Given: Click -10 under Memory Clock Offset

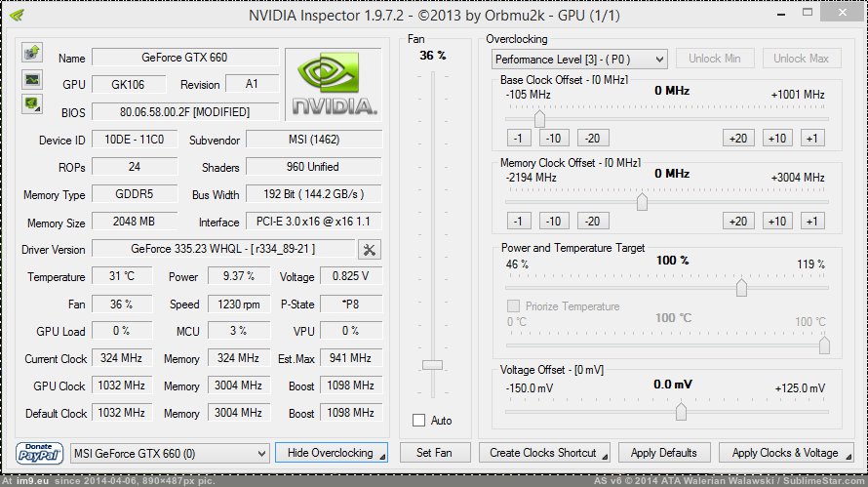Looking at the screenshot, I should point(555,222).
